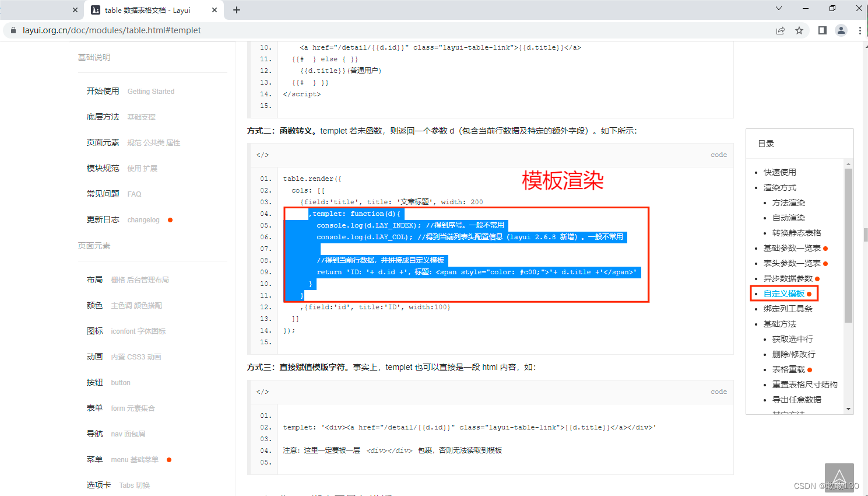Click the 目录 heading in directory panel
Screen dimensions: 868x496
[766, 144]
